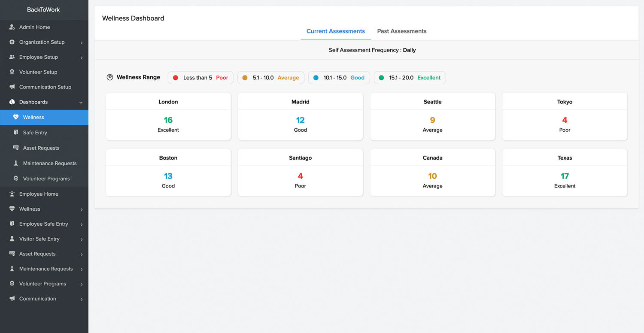Expand the Visitor Safe Entry chevron
Screen dimensions: 644x333
(81, 239)
